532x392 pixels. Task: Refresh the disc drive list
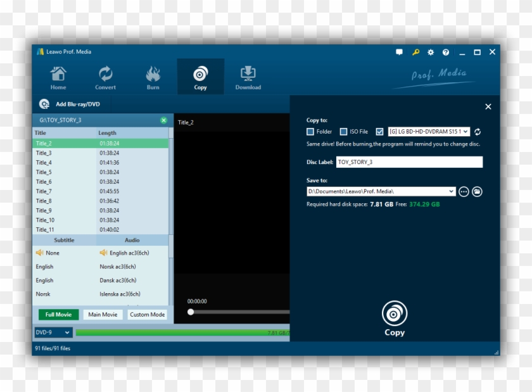(478, 132)
